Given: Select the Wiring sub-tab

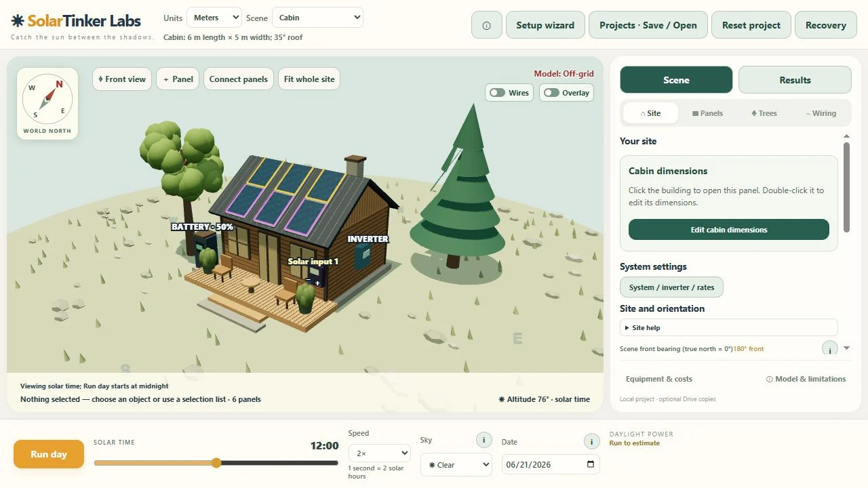Looking at the screenshot, I should click(821, 113).
